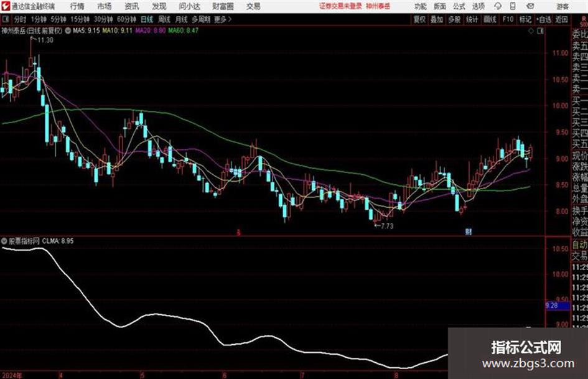Click the customer service headset icon
The width and height of the screenshot is (588, 379).
pyautogui.click(x=498, y=6)
